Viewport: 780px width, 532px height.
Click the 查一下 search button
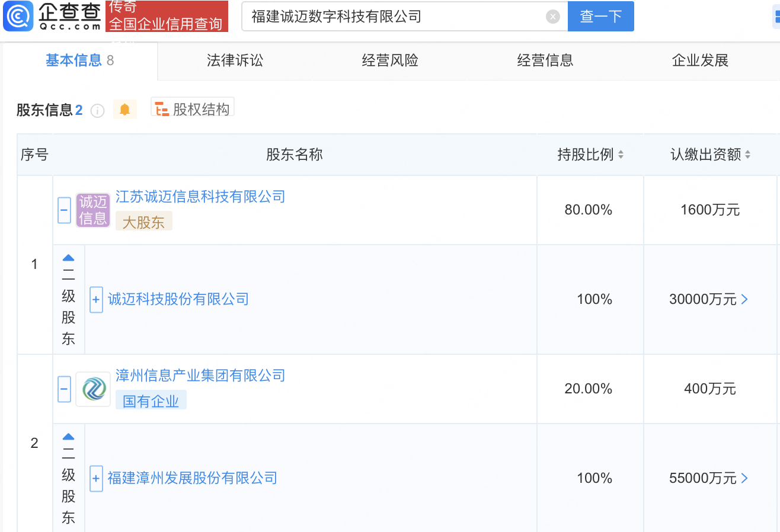600,17
